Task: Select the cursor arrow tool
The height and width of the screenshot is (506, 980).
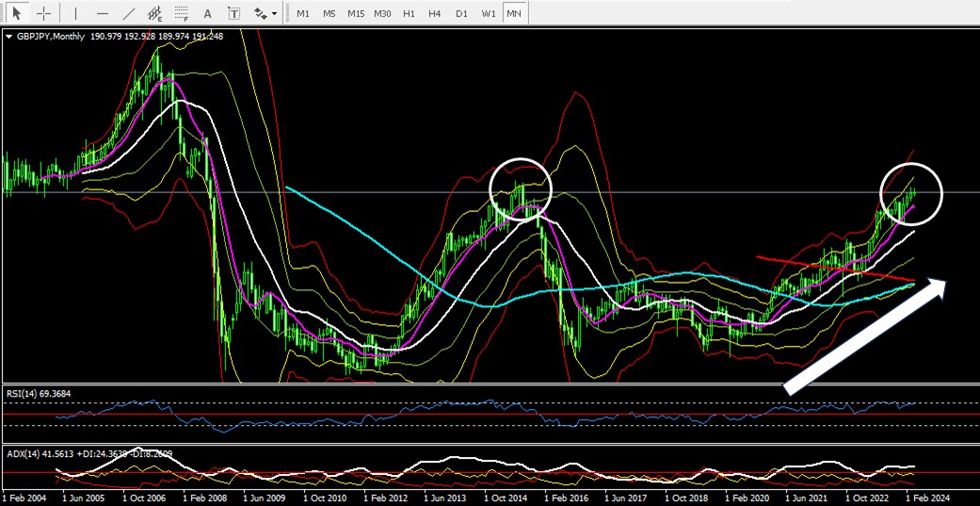Action: click(x=17, y=13)
